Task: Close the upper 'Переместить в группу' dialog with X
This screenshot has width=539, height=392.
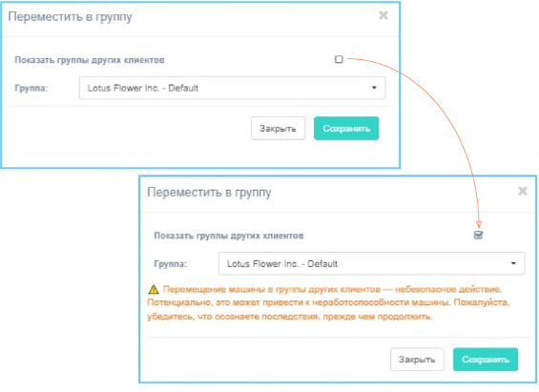Action: [x=384, y=15]
